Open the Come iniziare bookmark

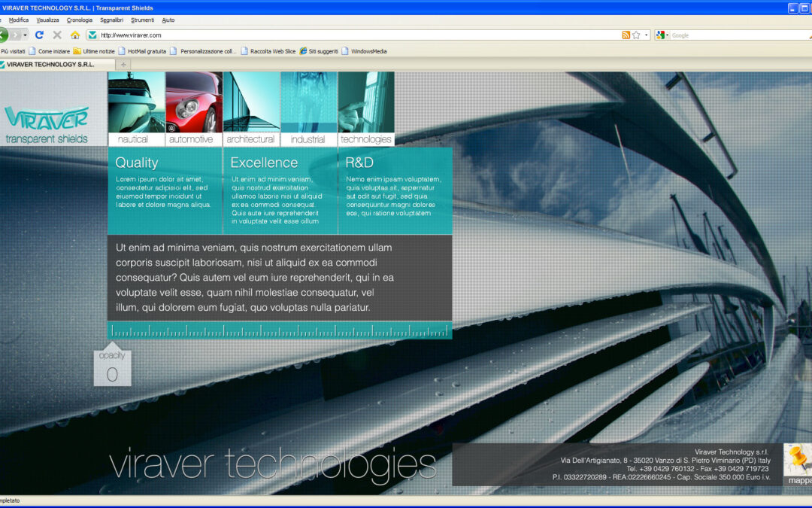pyautogui.click(x=49, y=51)
